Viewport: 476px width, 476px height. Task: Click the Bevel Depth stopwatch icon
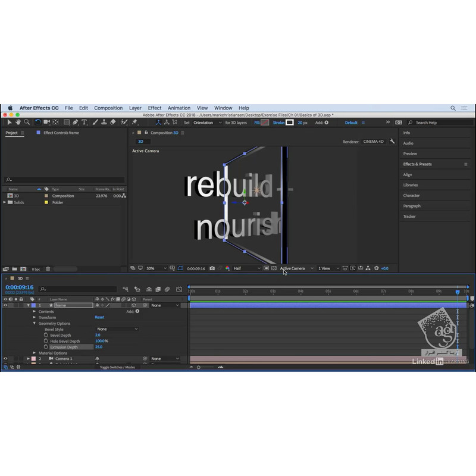pos(46,335)
